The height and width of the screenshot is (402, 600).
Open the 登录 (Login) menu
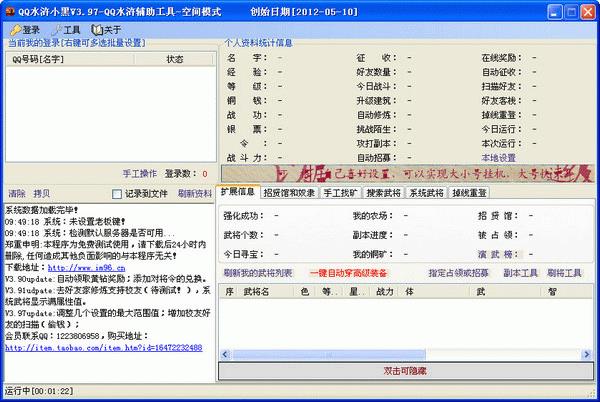25,30
